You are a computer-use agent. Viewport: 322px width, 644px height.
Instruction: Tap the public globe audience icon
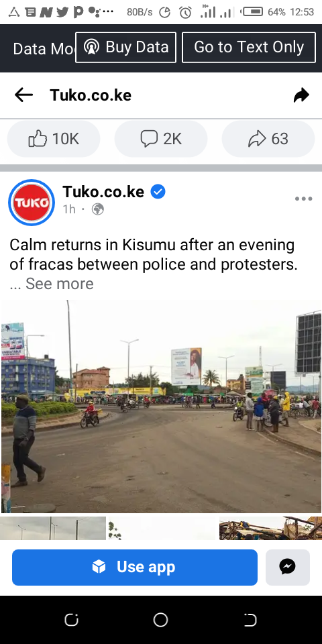coord(98,209)
